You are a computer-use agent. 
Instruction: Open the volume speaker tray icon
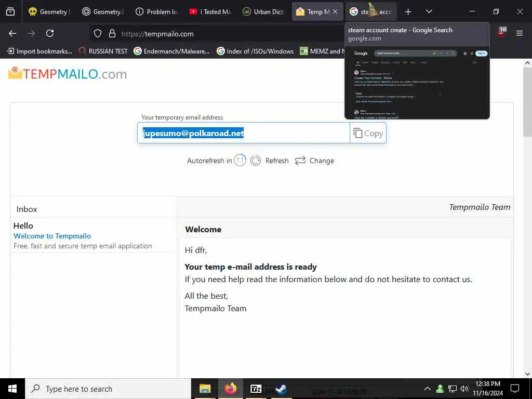point(464,389)
